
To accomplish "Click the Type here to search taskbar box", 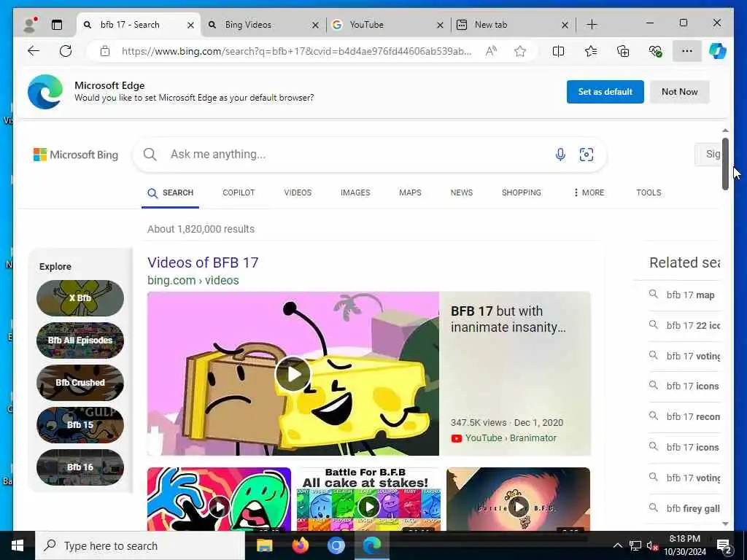I will [x=140, y=545].
